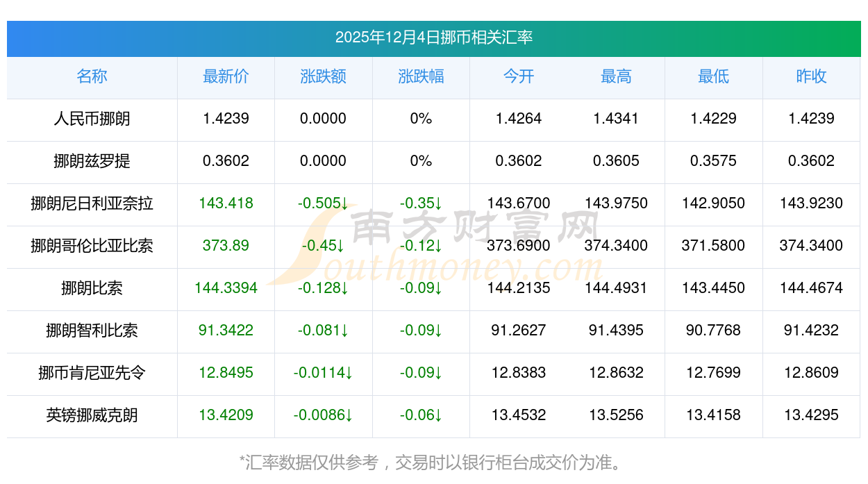Click the low value 13.4158
This screenshot has width=868, height=484.
point(714,415)
